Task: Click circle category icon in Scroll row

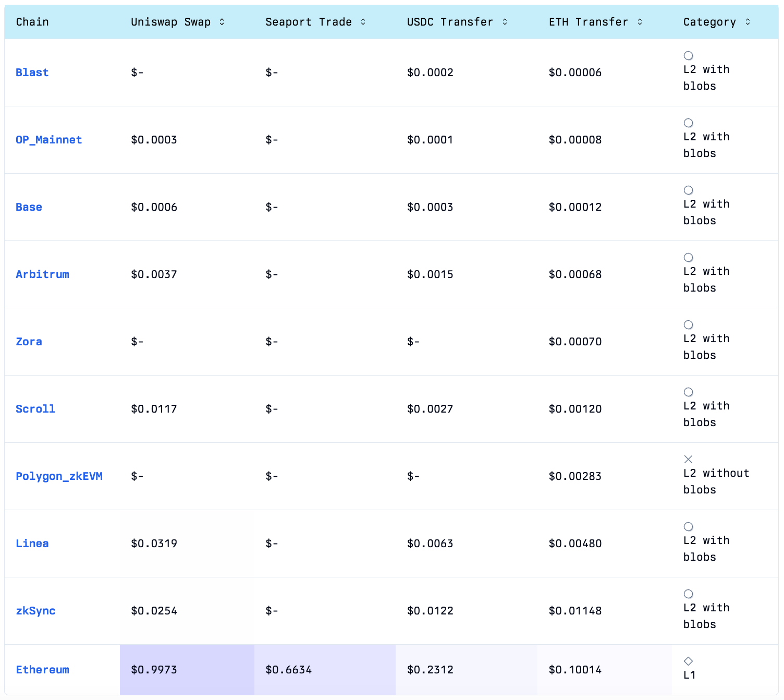Action: point(688,392)
